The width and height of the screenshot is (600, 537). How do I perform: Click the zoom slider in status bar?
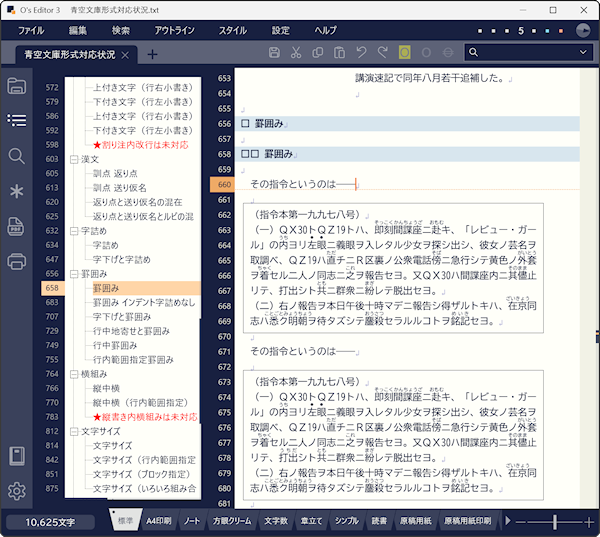553,521
